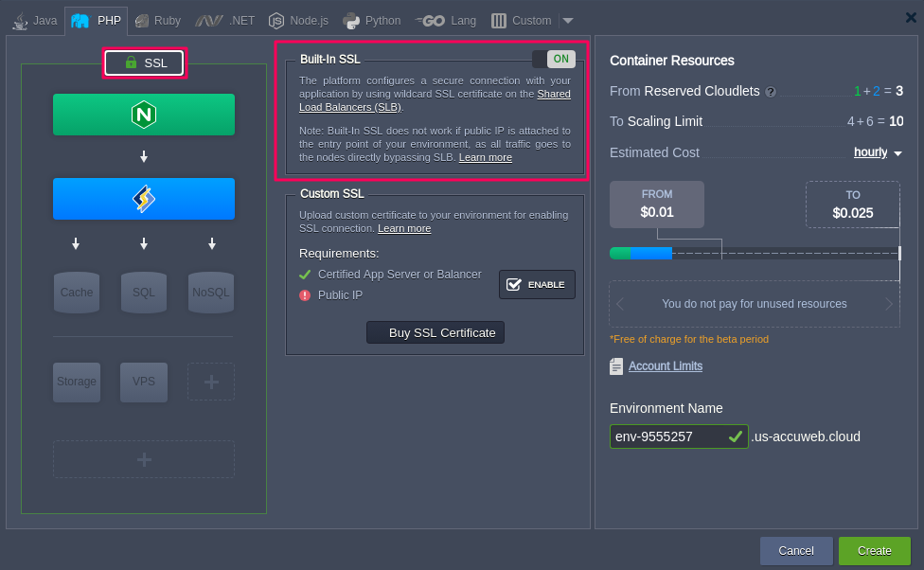Image resolution: width=924 pixels, height=570 pixels.
Task: Open the hourly estimated cost dropdown
Action: coord(878,152)
